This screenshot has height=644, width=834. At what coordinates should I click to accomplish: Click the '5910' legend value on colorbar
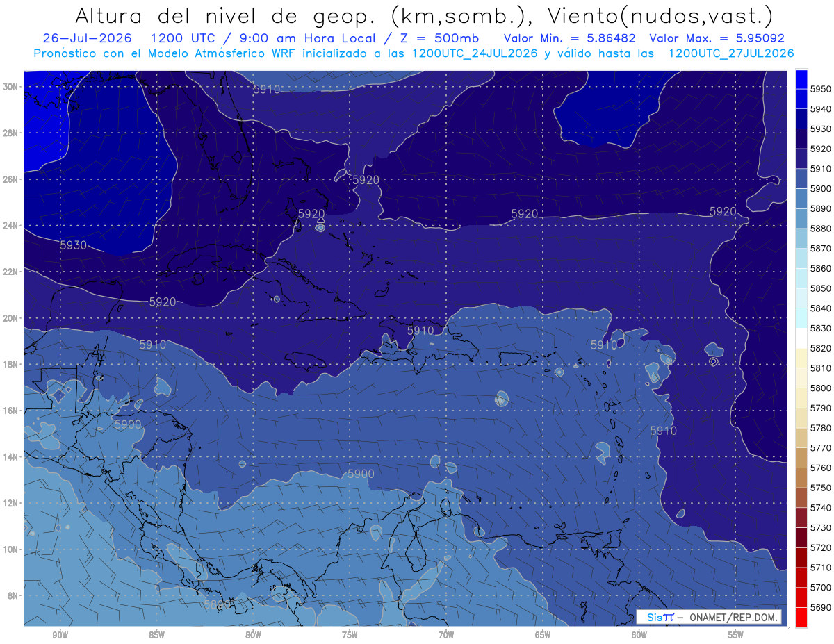pos(821,169)
